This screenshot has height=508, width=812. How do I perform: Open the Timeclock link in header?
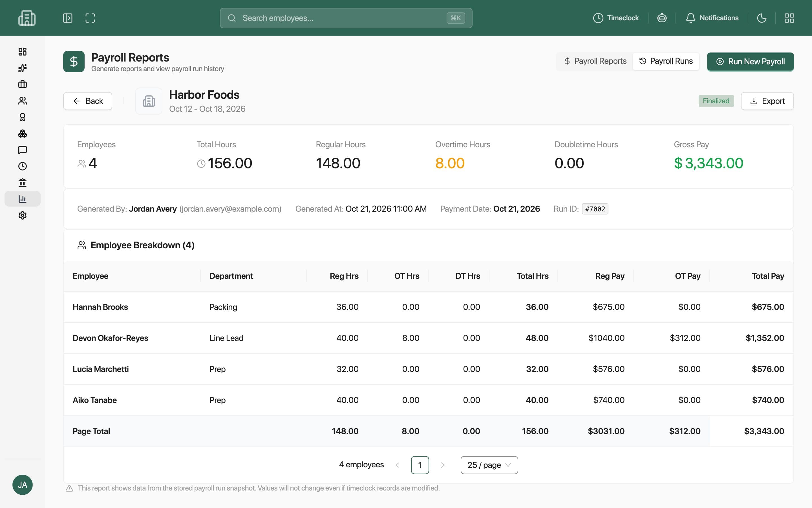coord(616,18)
